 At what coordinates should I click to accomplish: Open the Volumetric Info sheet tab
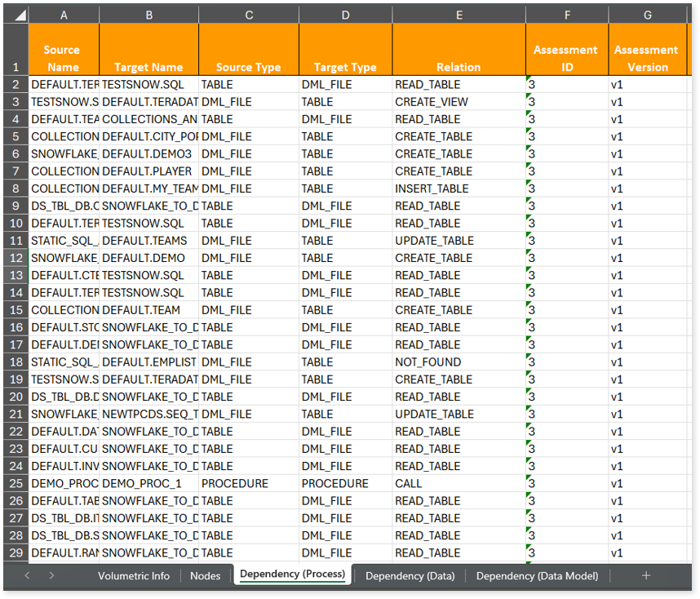(134, 575)
